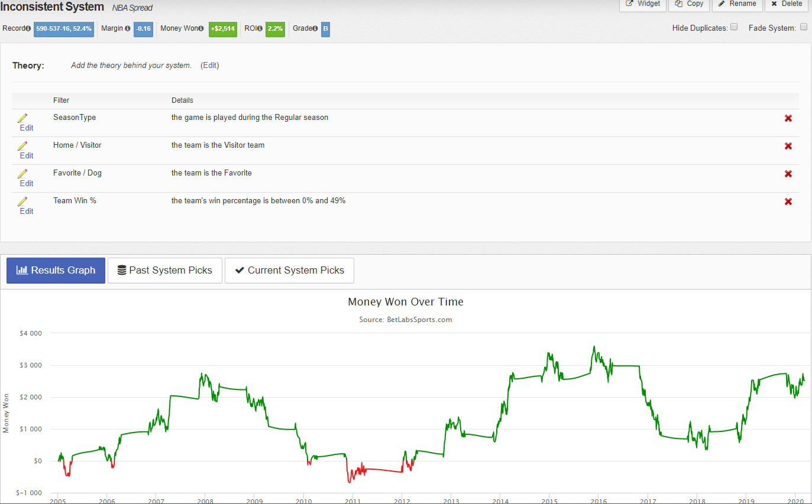Click the 2016 peak on the graph line
The image size is (812, 504).
594,347
